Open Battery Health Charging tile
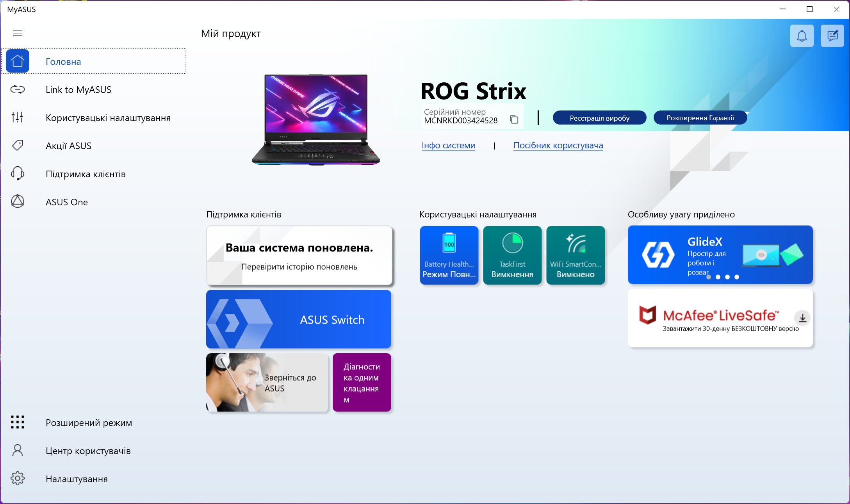Screen dimensions: 850x504 pos(449,255)
